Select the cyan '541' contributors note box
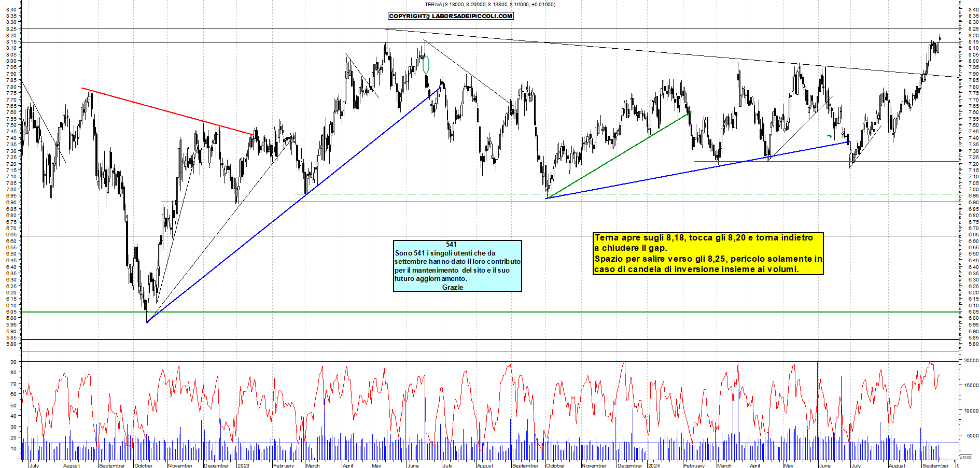 point(457,266)
